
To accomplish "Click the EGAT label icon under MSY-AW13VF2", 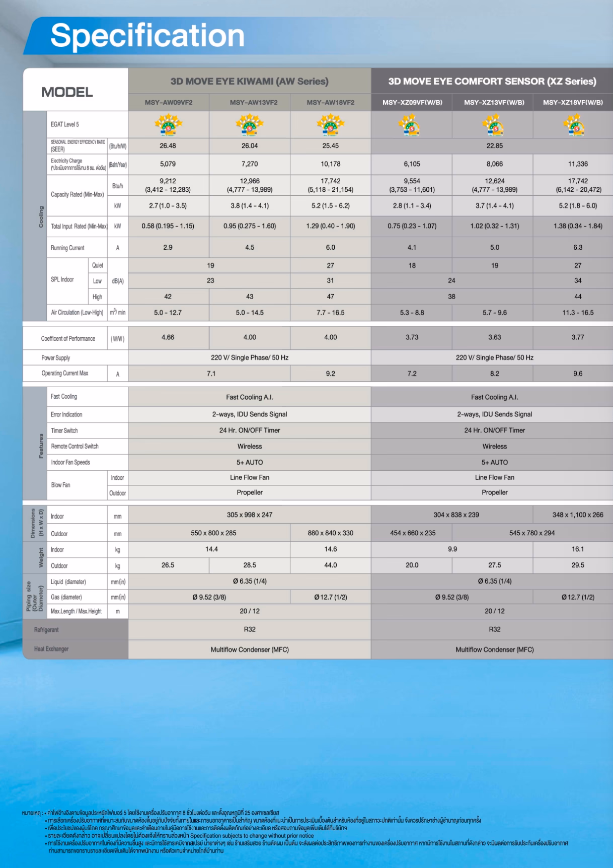I will click(x=250, y=125).
